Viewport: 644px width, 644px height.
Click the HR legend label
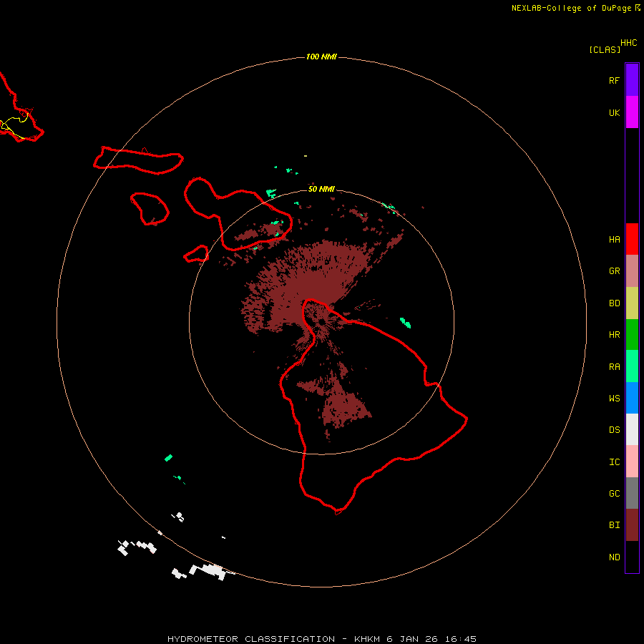point(614,335)
